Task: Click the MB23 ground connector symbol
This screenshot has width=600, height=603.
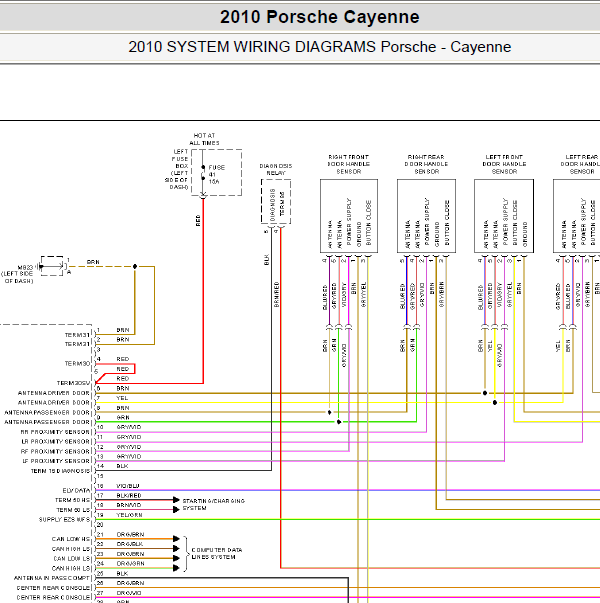Action: click(x=52, y=266)
